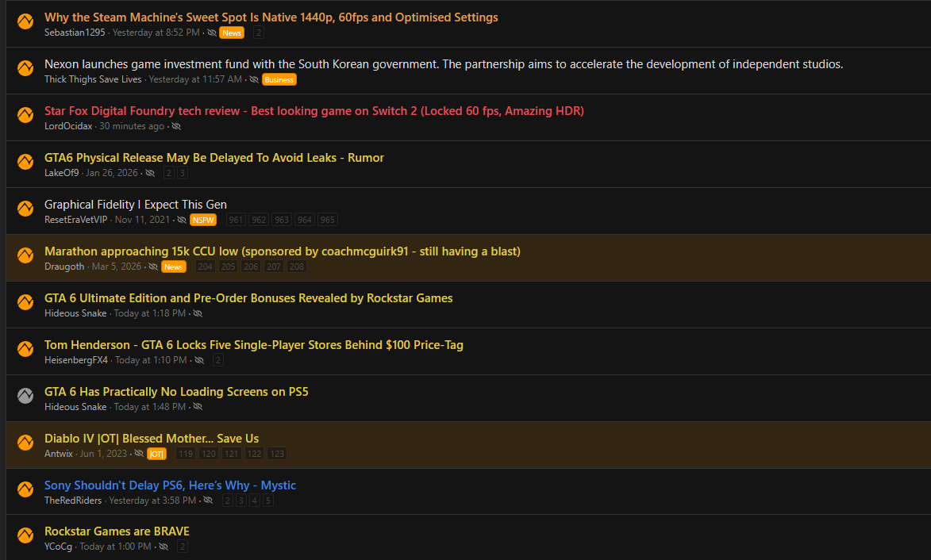Open Marathon approaching 15k CCU low thread
931x560 pixels.
(282, 251)
